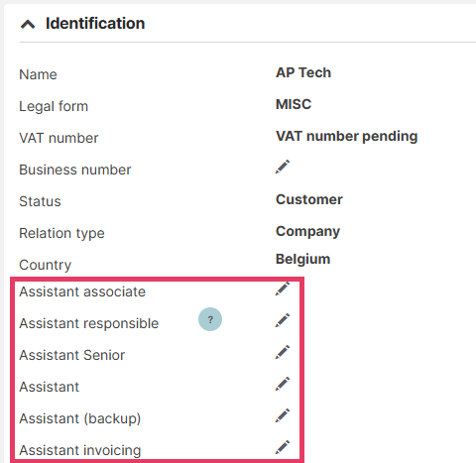The width and height of the screenshot is (476, 463).
Task: Collapse the Identification section chevron
Action: point(28,24)
